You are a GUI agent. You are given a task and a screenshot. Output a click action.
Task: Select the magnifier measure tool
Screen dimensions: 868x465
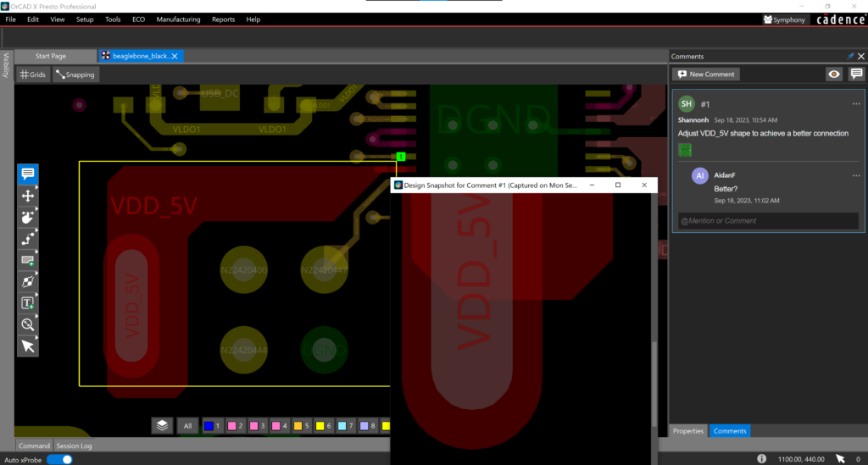28,325
